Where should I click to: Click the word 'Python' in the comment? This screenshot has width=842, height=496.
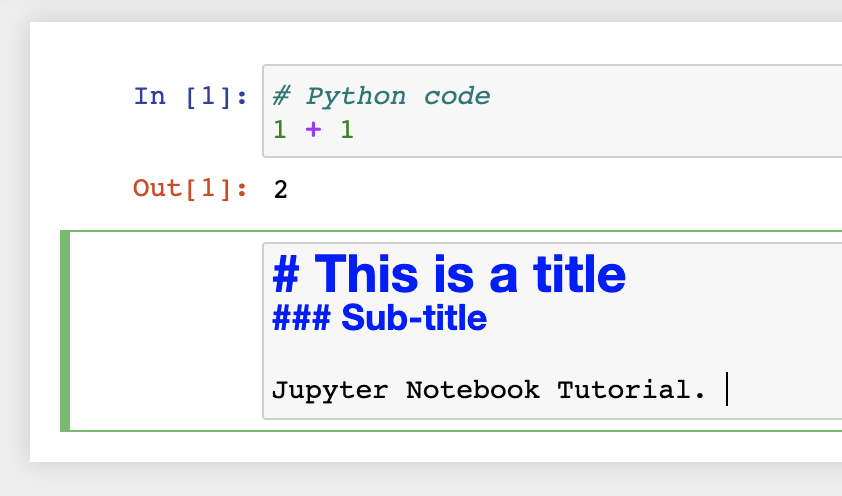(x=356, y=97)
